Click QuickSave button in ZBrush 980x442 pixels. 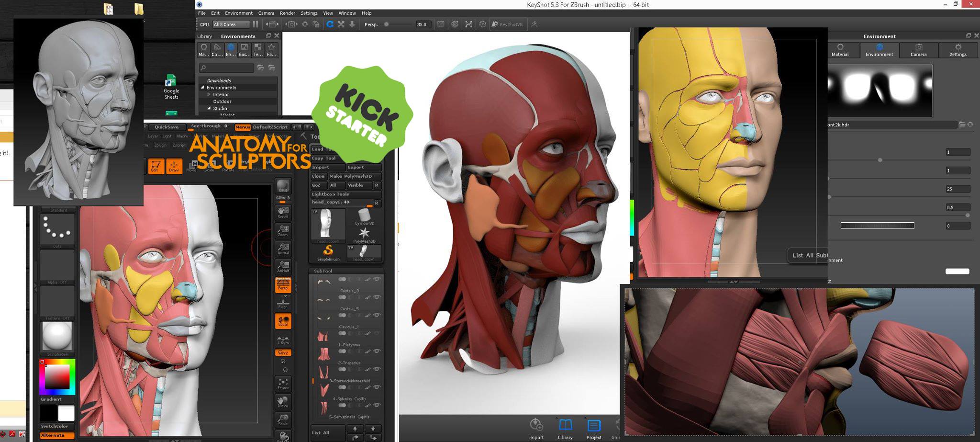coord(167,127)
